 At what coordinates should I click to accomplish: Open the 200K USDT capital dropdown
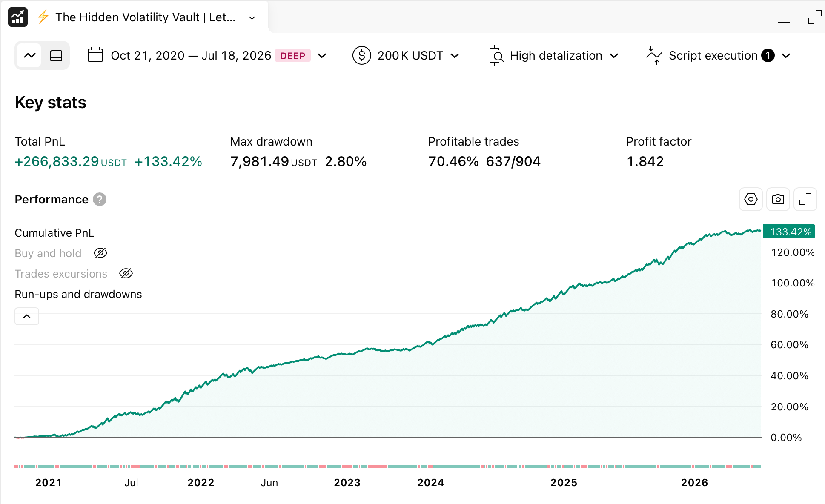(x=406, y=55)
